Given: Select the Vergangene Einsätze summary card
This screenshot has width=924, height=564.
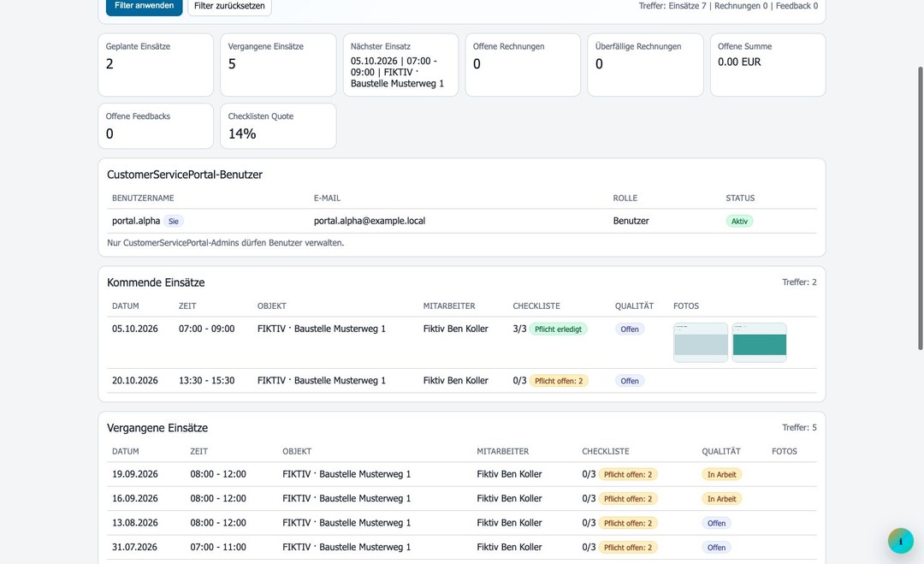Looking at the screenshot, I should 278,65.
